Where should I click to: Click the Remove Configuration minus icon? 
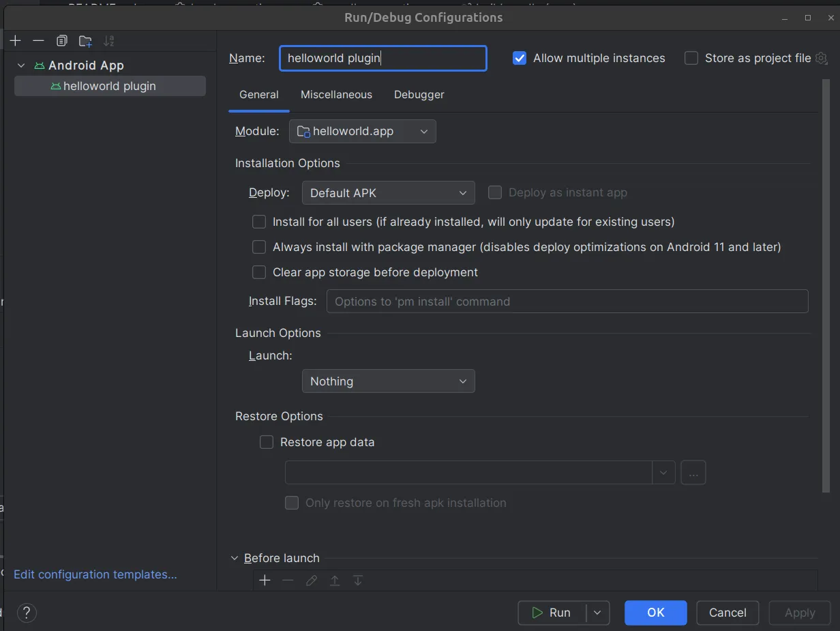(x=38, y=41)
